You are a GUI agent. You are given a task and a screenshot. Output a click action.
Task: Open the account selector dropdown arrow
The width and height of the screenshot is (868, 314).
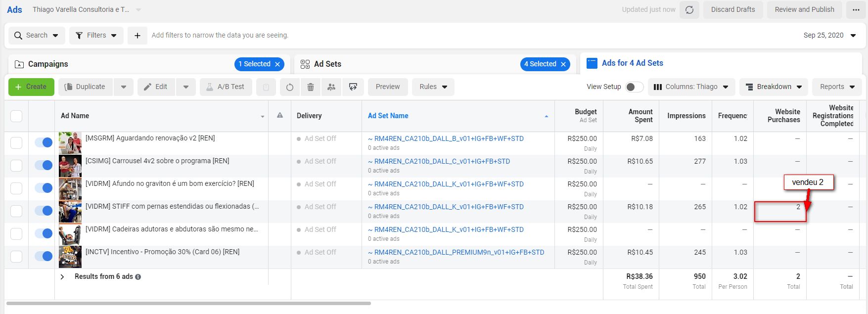138,10
